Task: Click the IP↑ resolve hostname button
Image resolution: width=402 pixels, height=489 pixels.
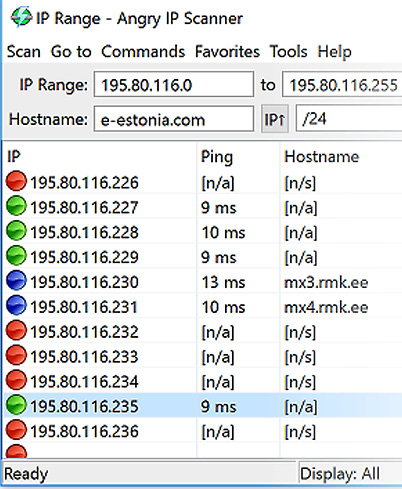Action: pos(275,119)
